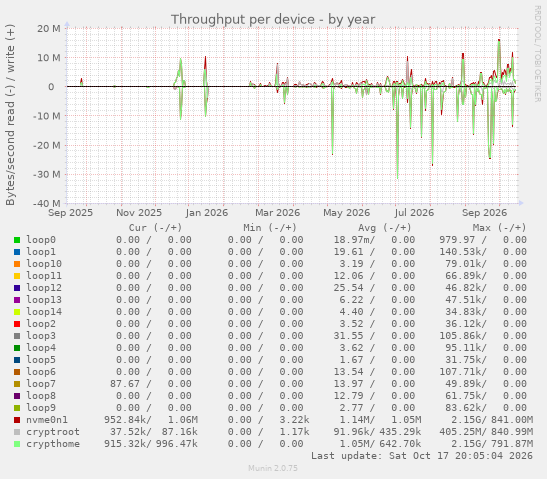This screenshot has height=479, width=547.
Task: Click the cryptroot light gray swatch
Action: tap(17, 432)
